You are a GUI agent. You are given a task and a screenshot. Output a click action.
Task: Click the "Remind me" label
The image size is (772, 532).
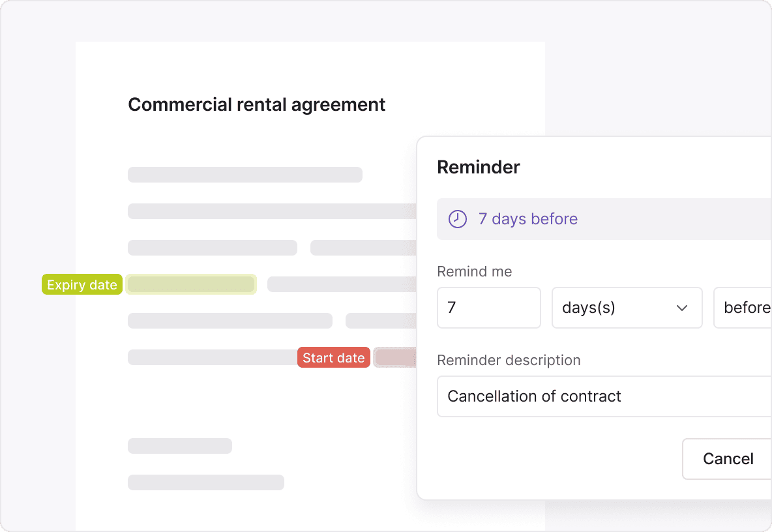[x=475, y=272]
